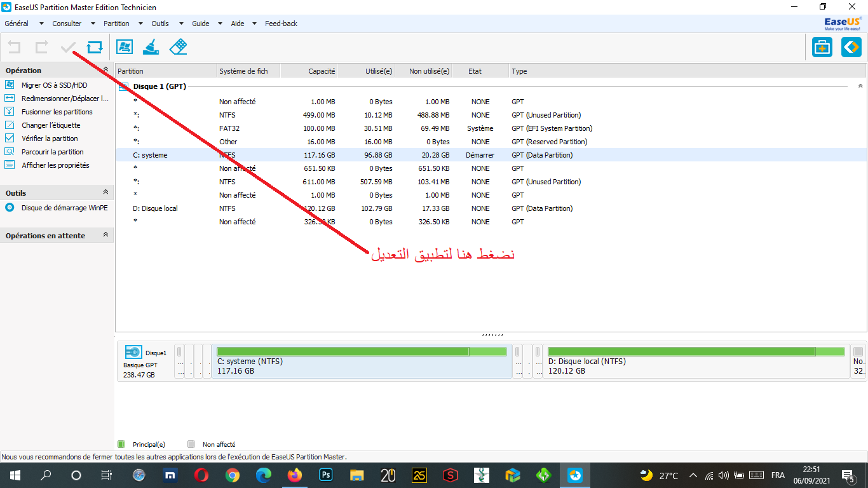Click the 326.50 KB capacity cell

[320, 222]
